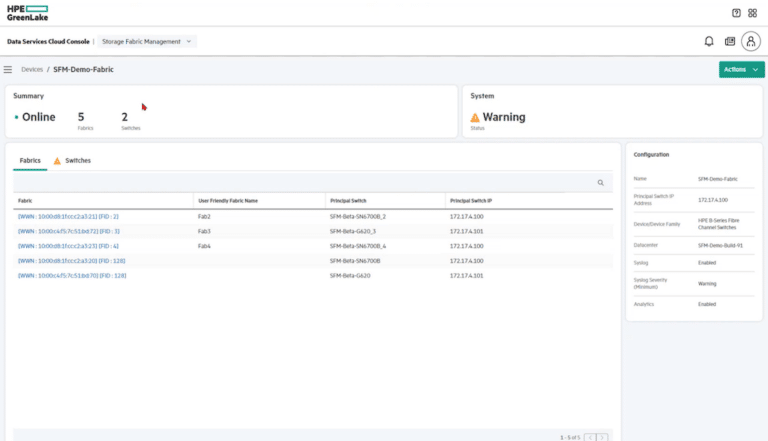Click the 1-5 of 5 pagination text
Image resolution: width=768 pixels, height=441 pixels.
point(570,438)
